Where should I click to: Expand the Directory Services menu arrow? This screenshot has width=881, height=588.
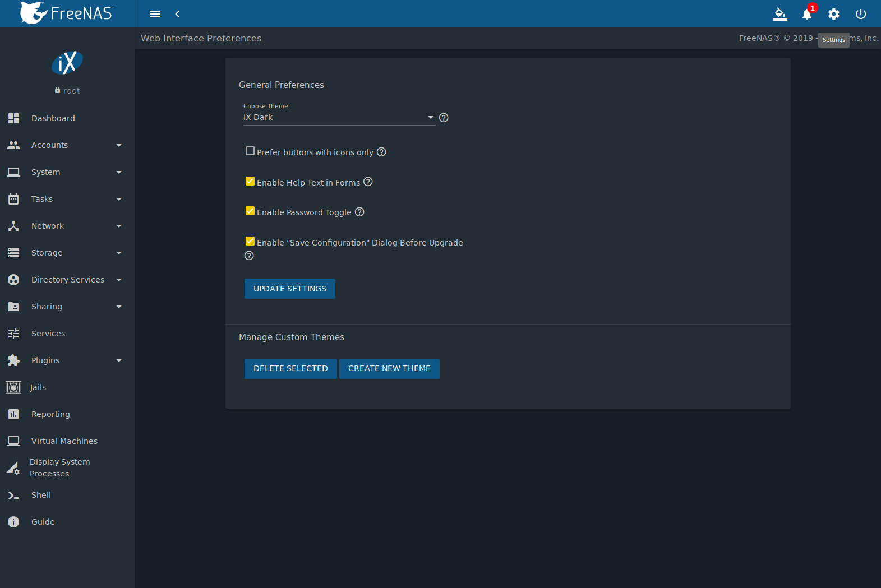(x=119, y=280)
